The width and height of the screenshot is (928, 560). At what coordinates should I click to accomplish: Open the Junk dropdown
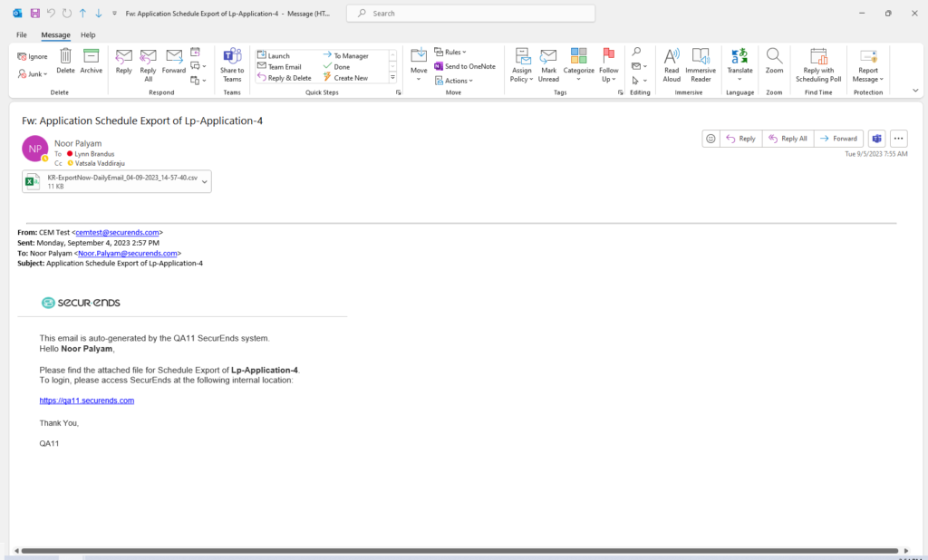(33, 74)
